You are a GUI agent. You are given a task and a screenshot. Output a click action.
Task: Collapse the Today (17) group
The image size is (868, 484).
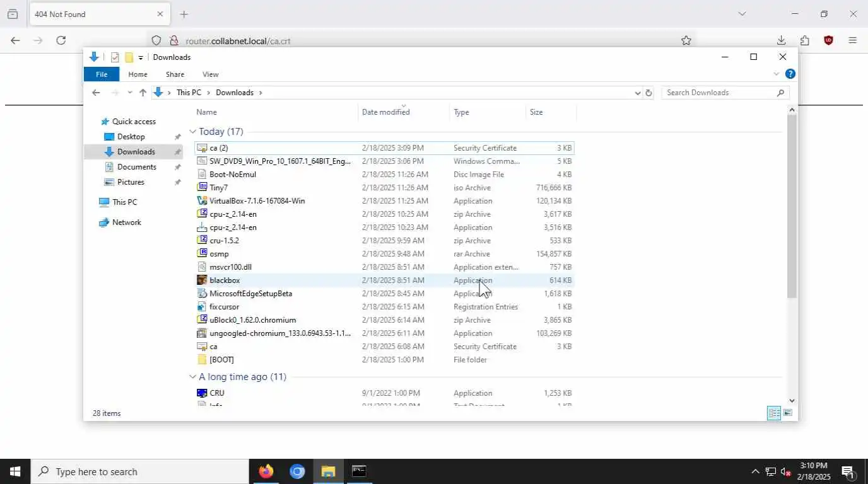point(193,132)
